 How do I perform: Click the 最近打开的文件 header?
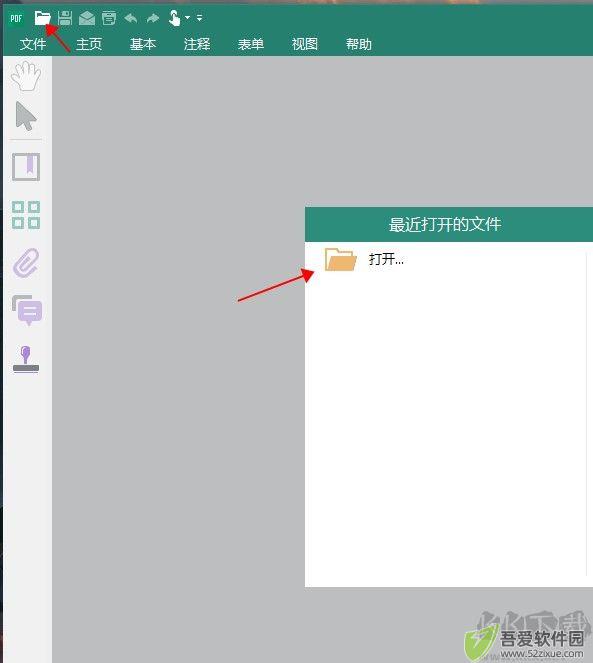(x=445, y=225)
